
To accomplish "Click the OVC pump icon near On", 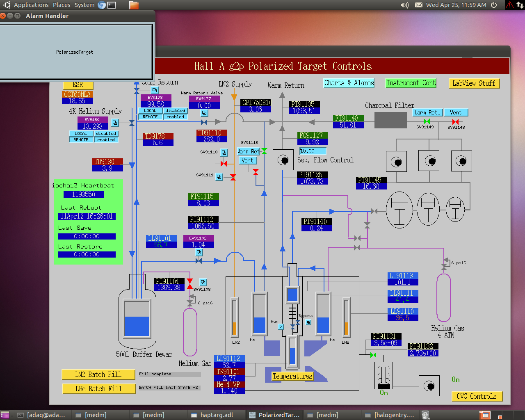I will pyautogui.click(x=429, y=386).
